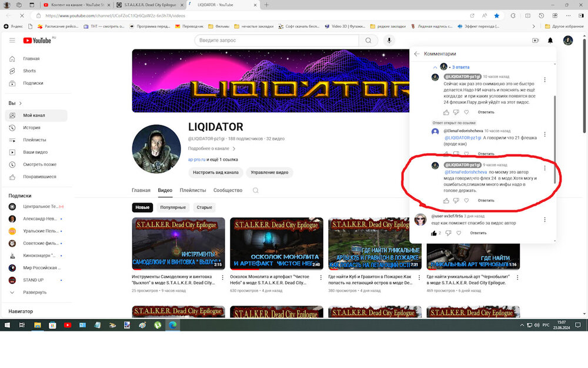The height and width of the screenshot is (368, 588).
Task: Open Мой канал in the sidebar
Action: click(x=36, y=115)
